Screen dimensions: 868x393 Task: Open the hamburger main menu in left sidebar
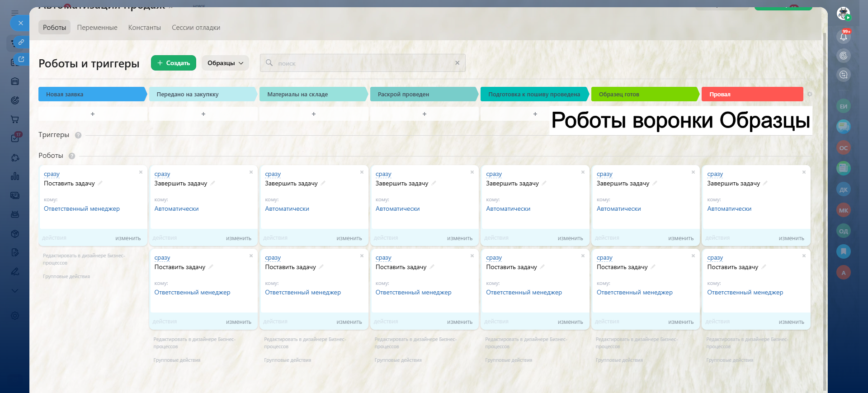pyautogui.click(x=15, y=13)
